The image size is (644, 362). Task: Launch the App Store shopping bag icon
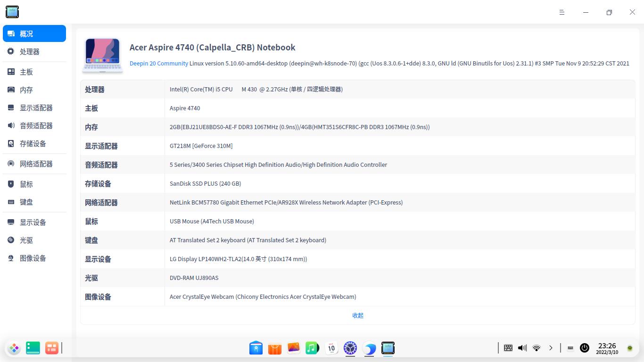[275, 348]
